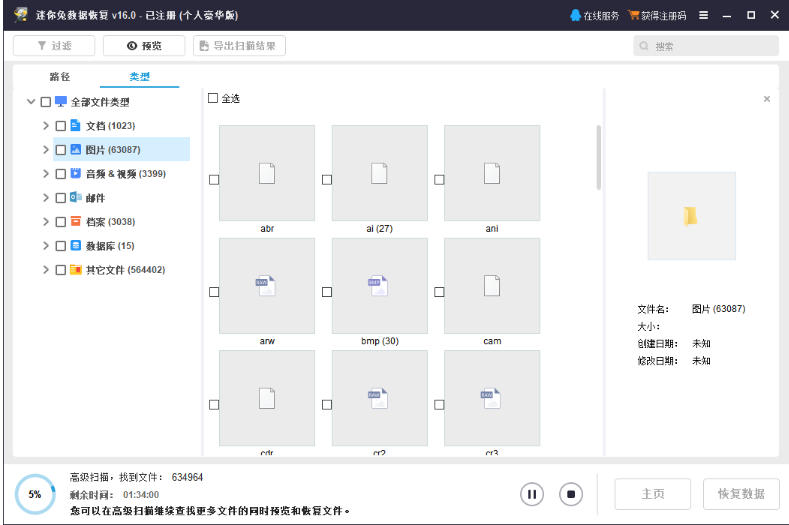789x525 pixels.
Task: Click the folder preview image in details panel
Action: point(691,216)
